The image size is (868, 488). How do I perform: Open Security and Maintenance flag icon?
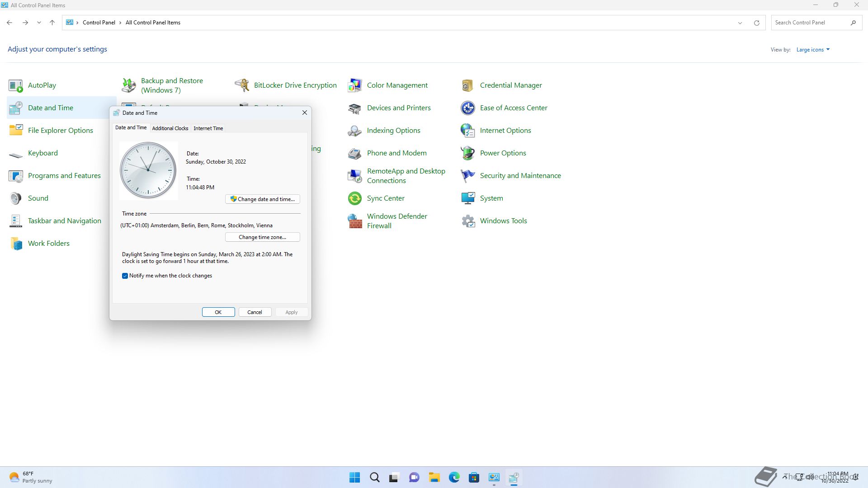coord(468,176)
